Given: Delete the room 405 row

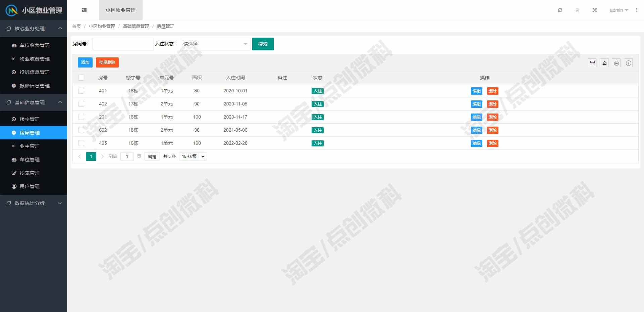Looking at the screenshot, I should pos(493,143).
